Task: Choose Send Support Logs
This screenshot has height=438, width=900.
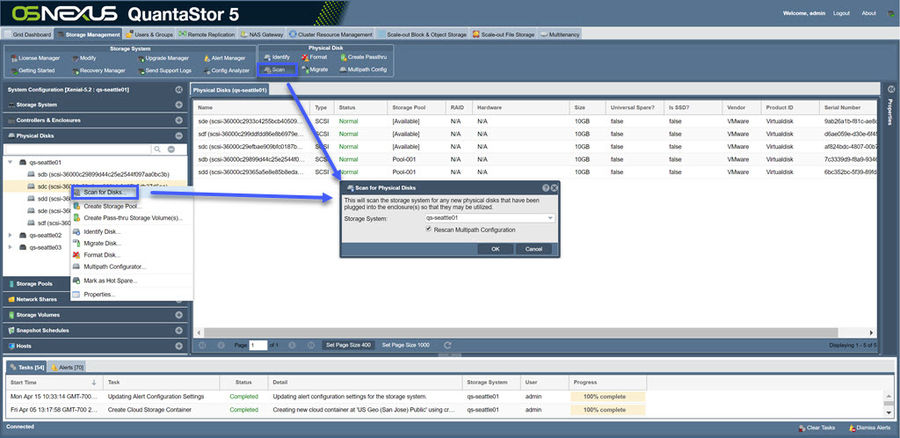Action: [x=164, y=71]
